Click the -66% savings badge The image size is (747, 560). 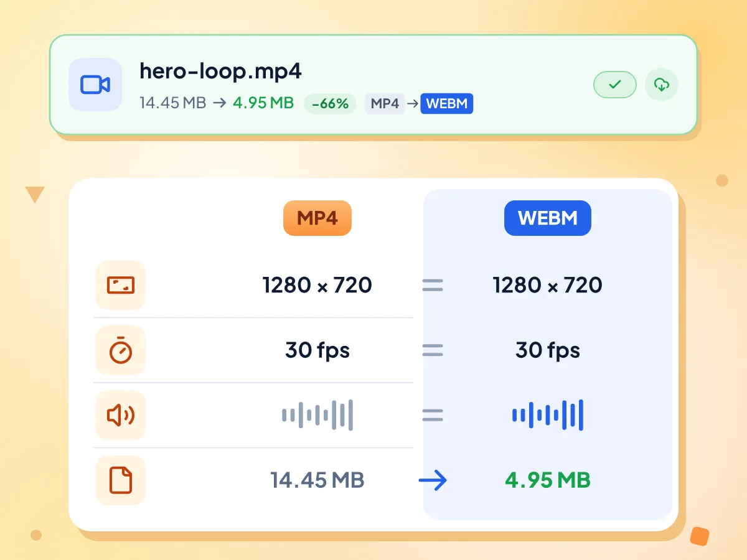(x=330, y=104)
